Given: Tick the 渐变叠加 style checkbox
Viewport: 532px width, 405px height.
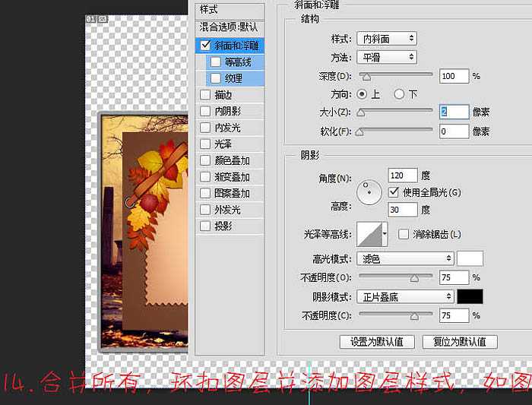Looking at the screenshot, I should pyautogui.click(x=205, y=177).
